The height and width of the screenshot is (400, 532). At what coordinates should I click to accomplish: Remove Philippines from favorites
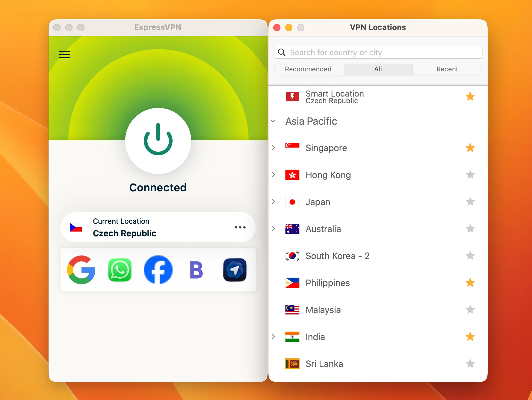[470, 283]
